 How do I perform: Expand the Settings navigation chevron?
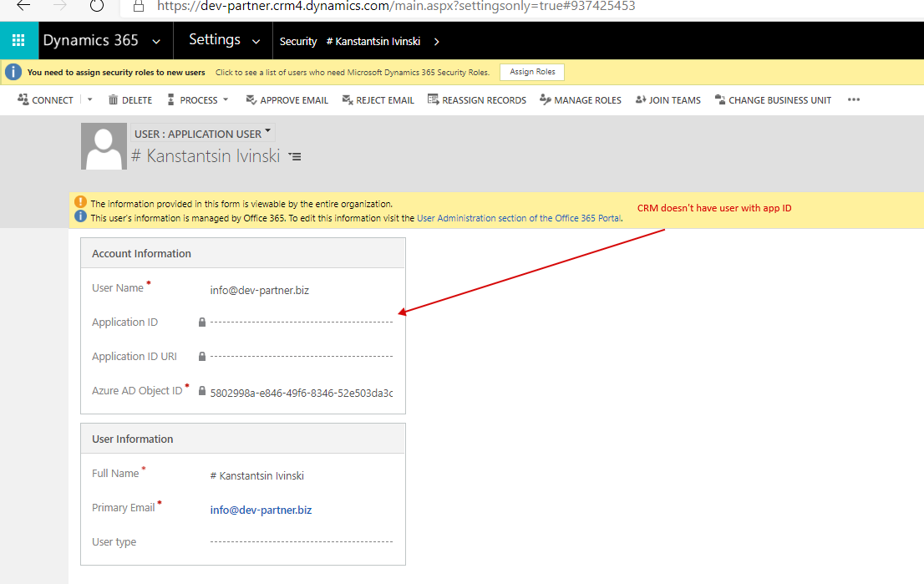coord(256,41)
